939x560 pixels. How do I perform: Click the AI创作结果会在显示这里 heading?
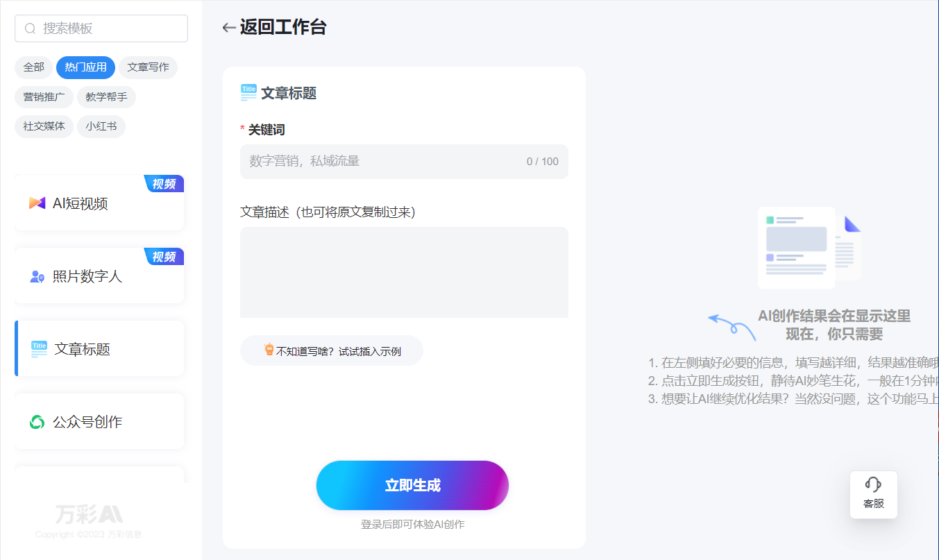pos(834,316)
